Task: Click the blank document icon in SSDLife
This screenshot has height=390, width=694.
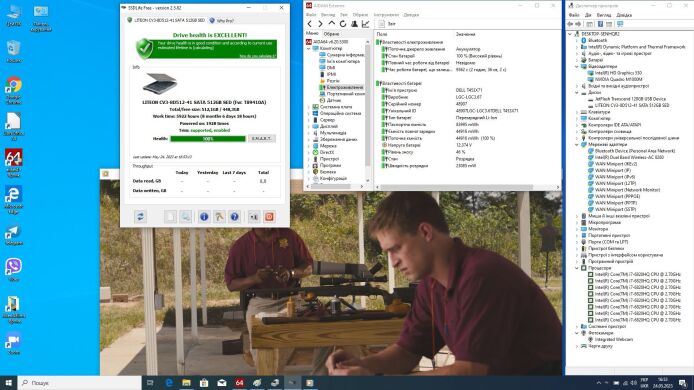Action: tap(170, 216)
